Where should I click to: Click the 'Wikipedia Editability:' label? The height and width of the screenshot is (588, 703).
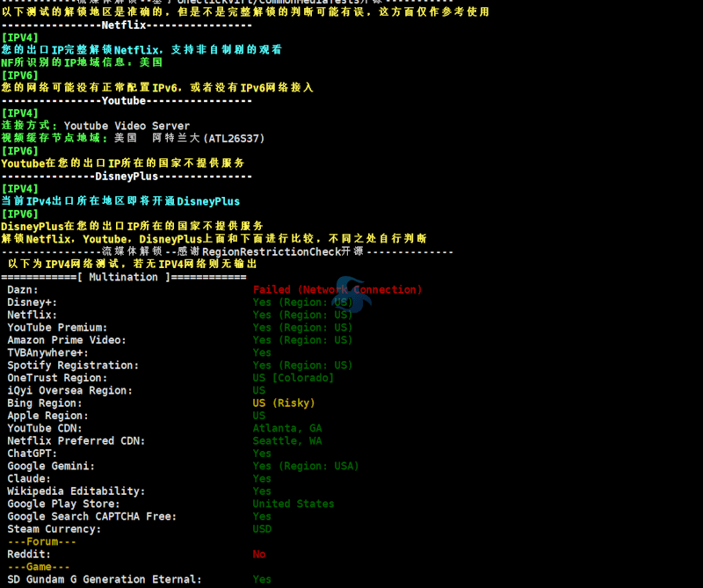[x=76, y=491]
